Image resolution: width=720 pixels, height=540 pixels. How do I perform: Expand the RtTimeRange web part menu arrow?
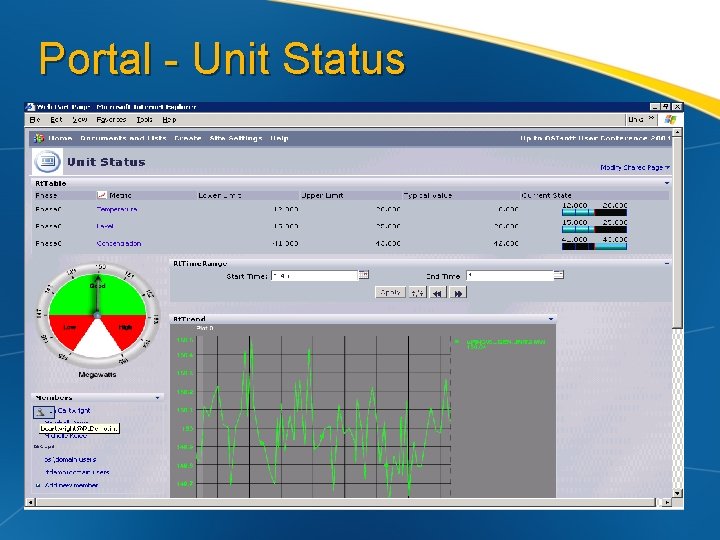tap(667, 264)
